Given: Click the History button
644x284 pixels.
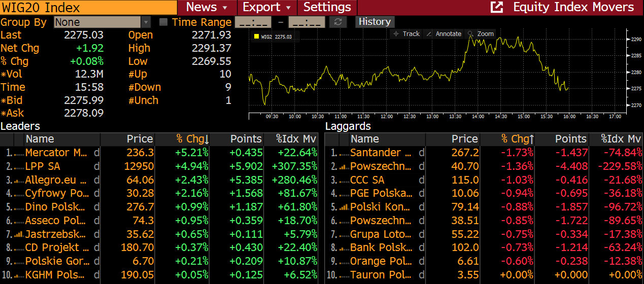Looking at the screenshot, I should (x=375, y=22).
